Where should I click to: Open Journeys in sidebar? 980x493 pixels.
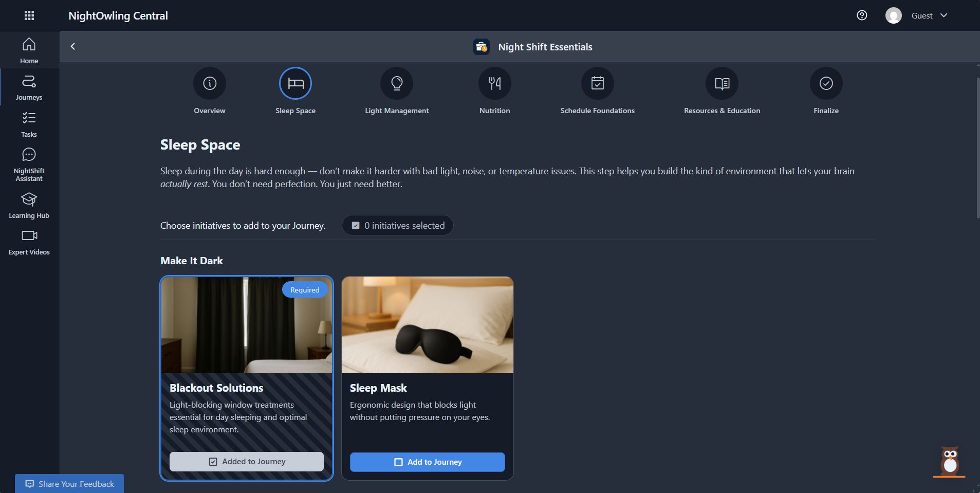coord(29,87)
